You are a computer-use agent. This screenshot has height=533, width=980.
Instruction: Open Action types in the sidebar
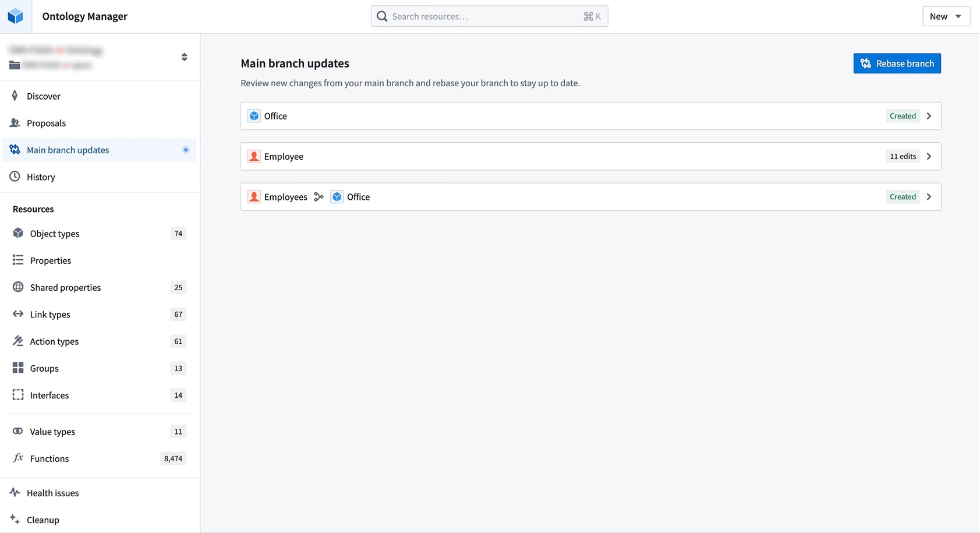(54, 341)
